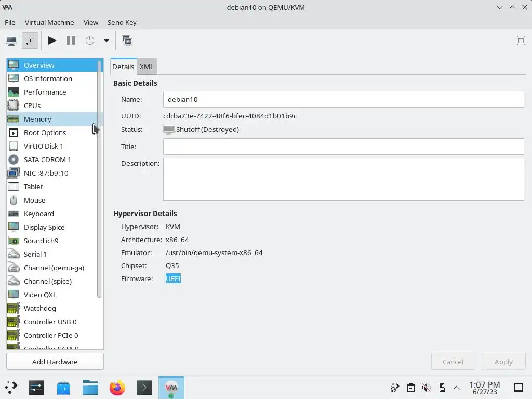Switch to the XML tab
The height and width of the screenshot is (399, 532).
click(x=147, y=66)
